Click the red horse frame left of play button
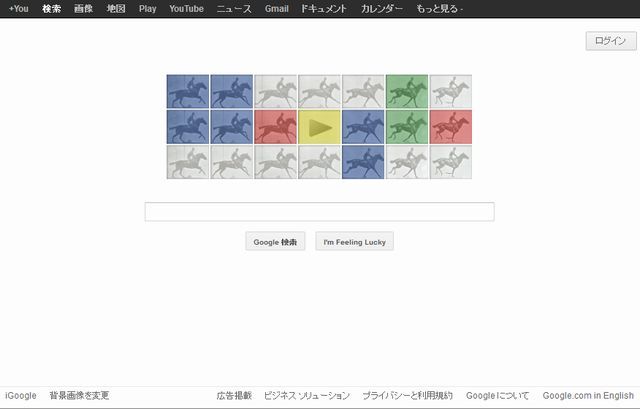This screenshot has height=409, width=640. 276,127
